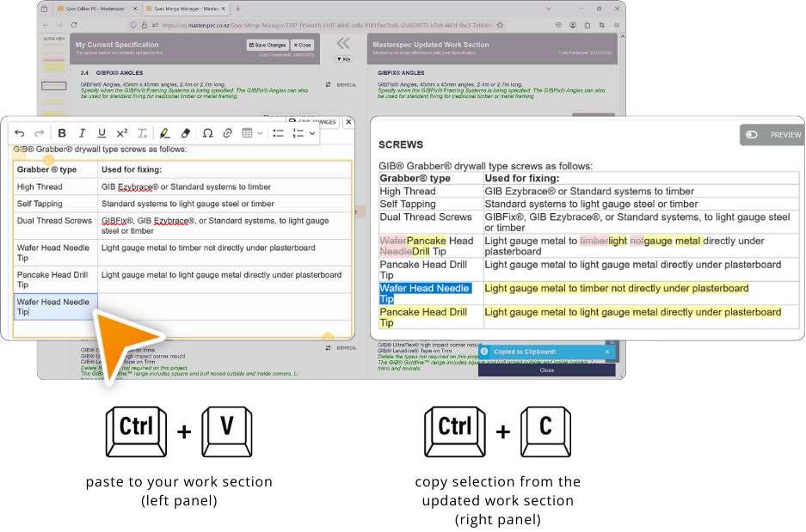Apply a numbered list
The image size is (806, 532).
click(298, 133)
